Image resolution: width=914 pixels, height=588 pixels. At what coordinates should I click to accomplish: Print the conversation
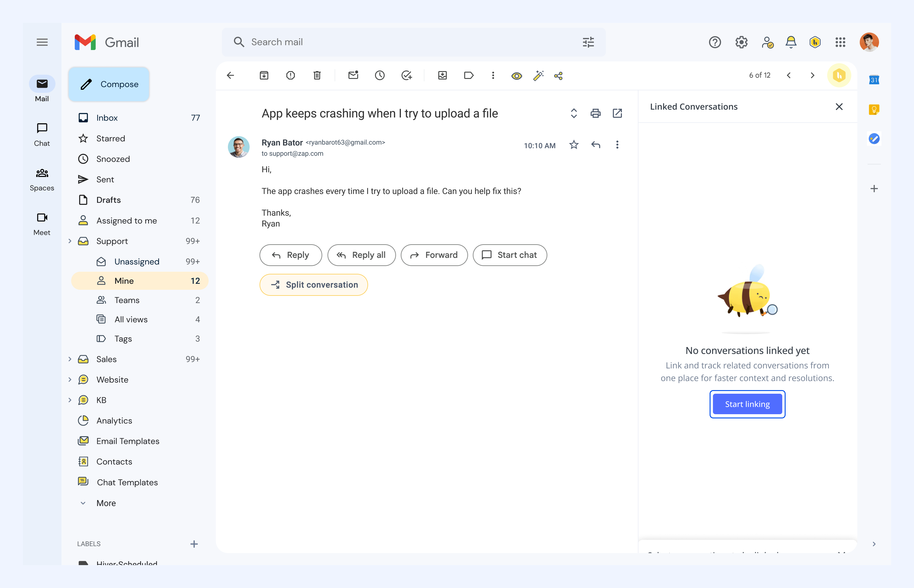[x=595, y=113]
